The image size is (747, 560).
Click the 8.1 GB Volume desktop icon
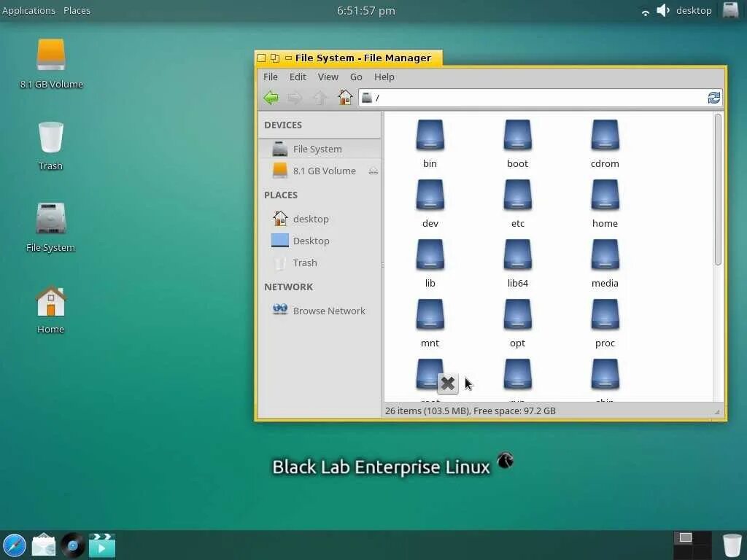point(51,64)
